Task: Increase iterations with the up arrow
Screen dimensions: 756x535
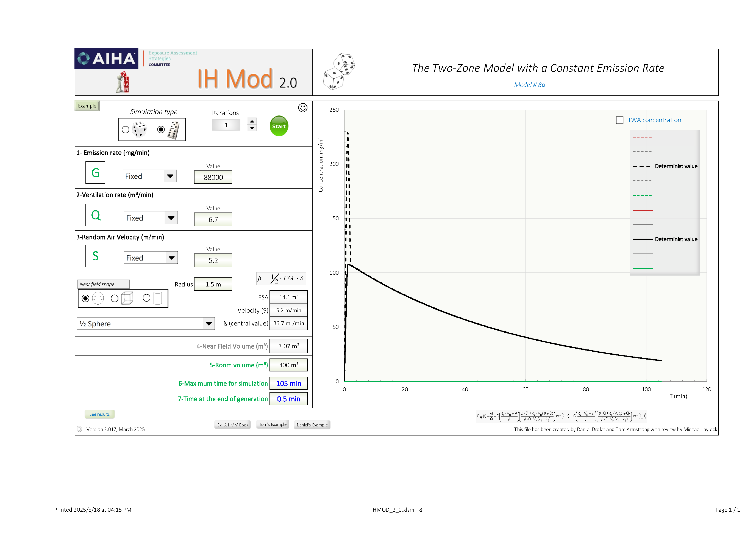Action: point(252,121)
